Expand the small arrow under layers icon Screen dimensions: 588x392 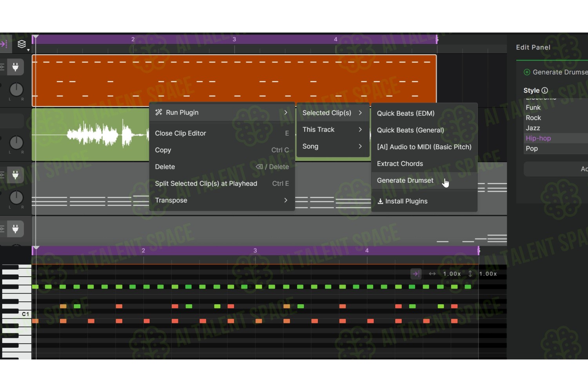28,50
